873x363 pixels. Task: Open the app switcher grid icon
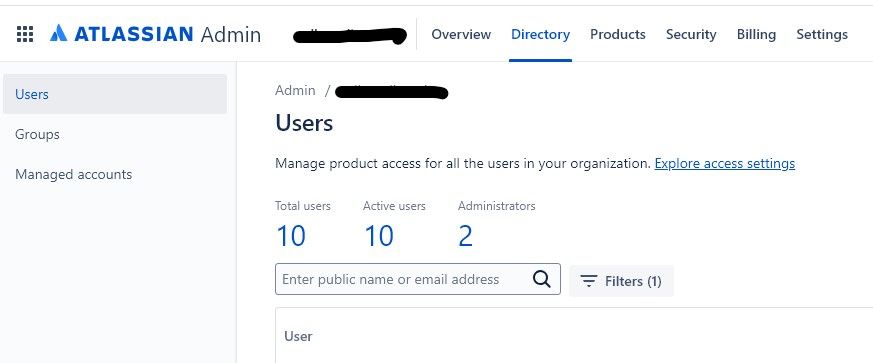pyautogui.click(x=24, y=35)
